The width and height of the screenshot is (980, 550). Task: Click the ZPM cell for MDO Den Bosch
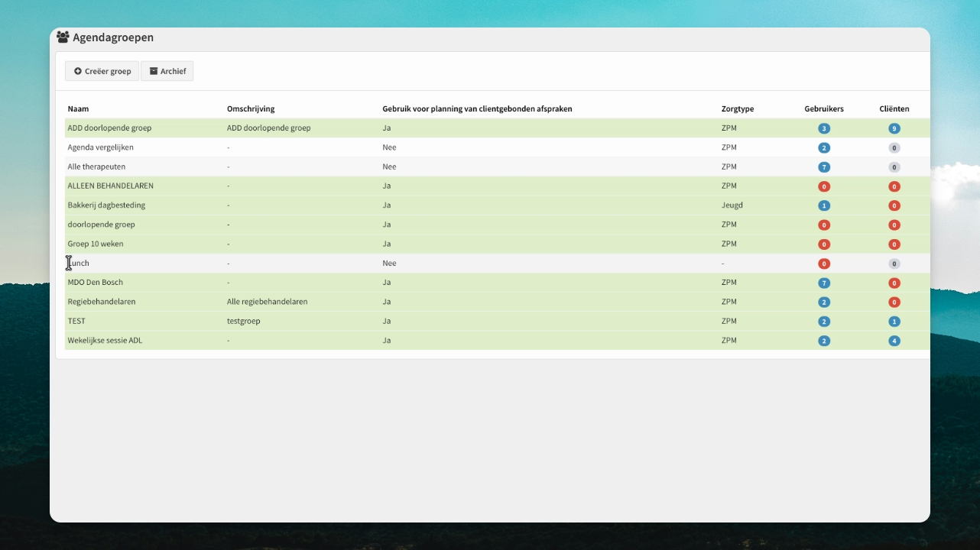[x=729, y=283]
